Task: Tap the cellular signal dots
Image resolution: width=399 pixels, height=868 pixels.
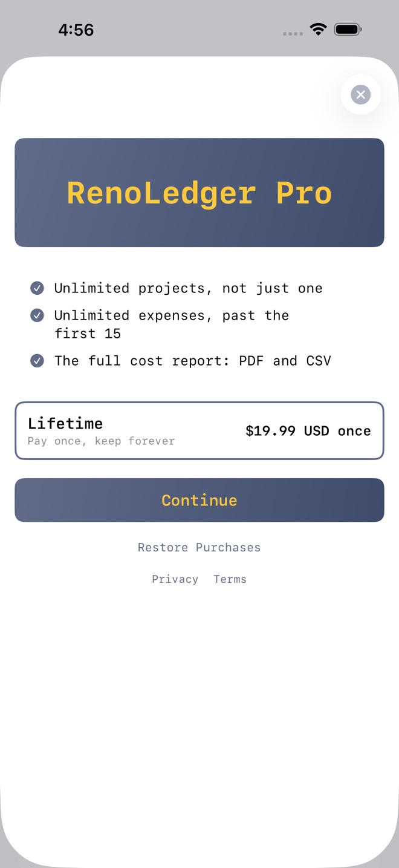Action: coord(293,33)
